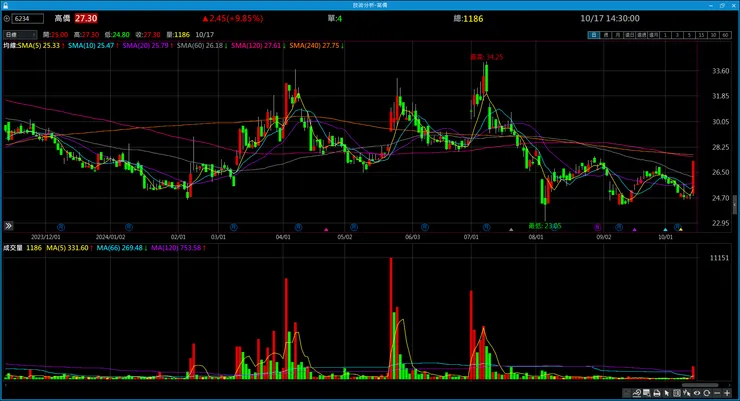Select the 週 weekly period tab

tap(606, 35)
